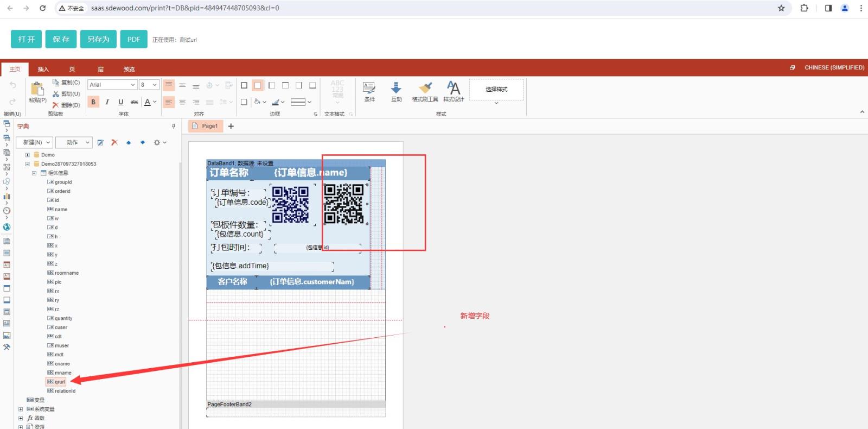
Task: Toggle horizontal align right
Action: 196,102
